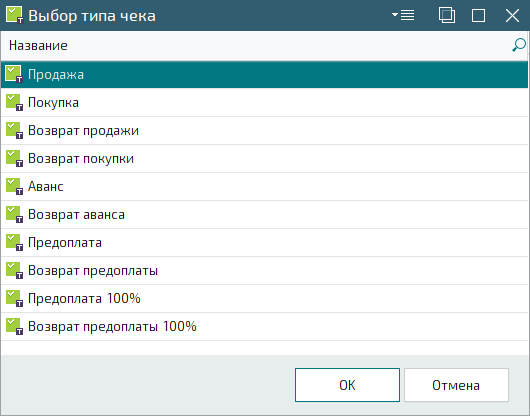Click the icon beside Возврат аванса
This screenshot has width=530, height=416.
tap(15, 215)
